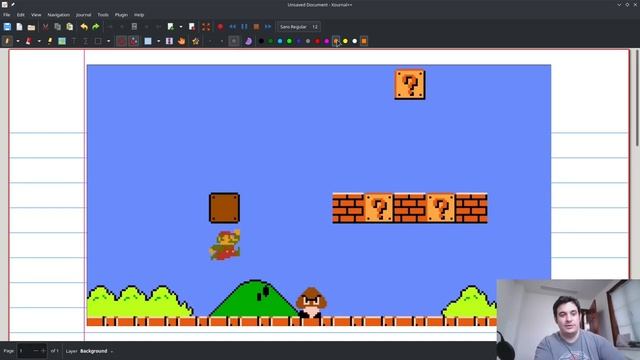Activate the LaTeX math tool
The width and height of the screenshot is (640, 360).
pos(86,41)
